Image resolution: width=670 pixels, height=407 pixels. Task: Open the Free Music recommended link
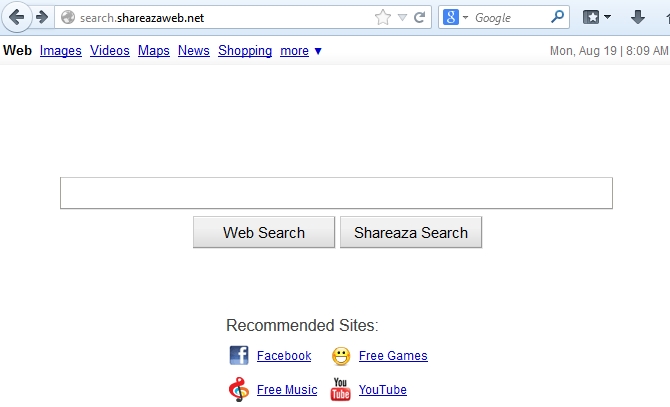click(287, 390)
